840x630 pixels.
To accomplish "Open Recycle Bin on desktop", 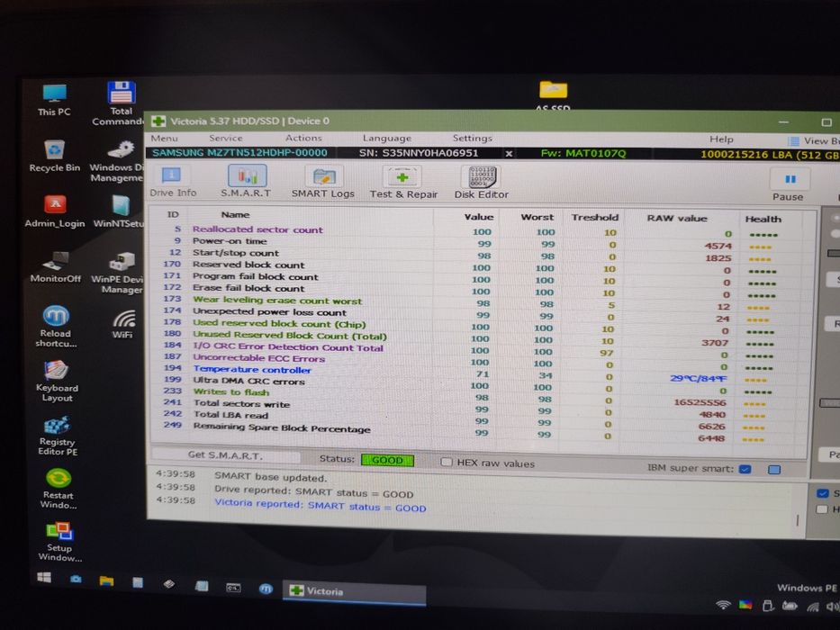I will click(55, 156).
